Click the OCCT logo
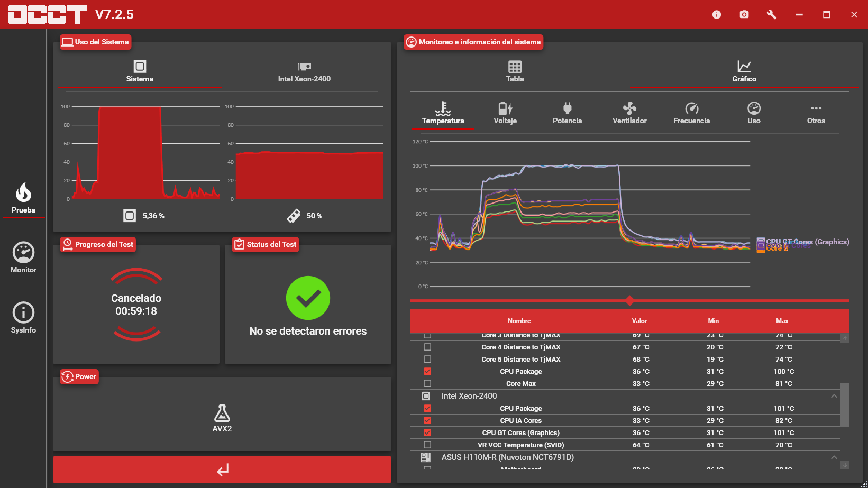Viewport: 868px width, 488px height. click(x=48, y=14)
